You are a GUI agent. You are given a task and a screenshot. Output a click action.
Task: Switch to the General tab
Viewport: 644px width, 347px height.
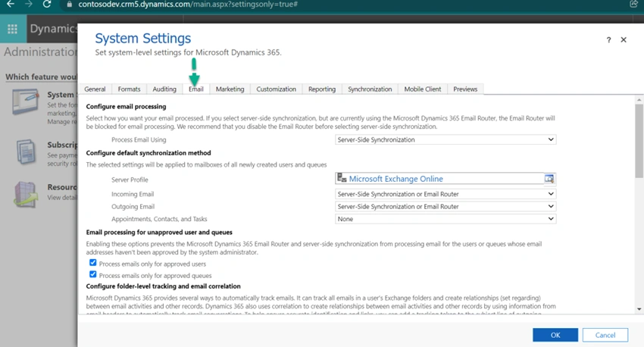[95, 89]
